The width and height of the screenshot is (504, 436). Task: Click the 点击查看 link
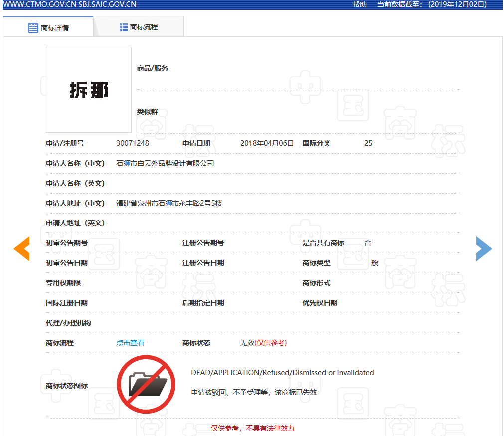(130, 343)
